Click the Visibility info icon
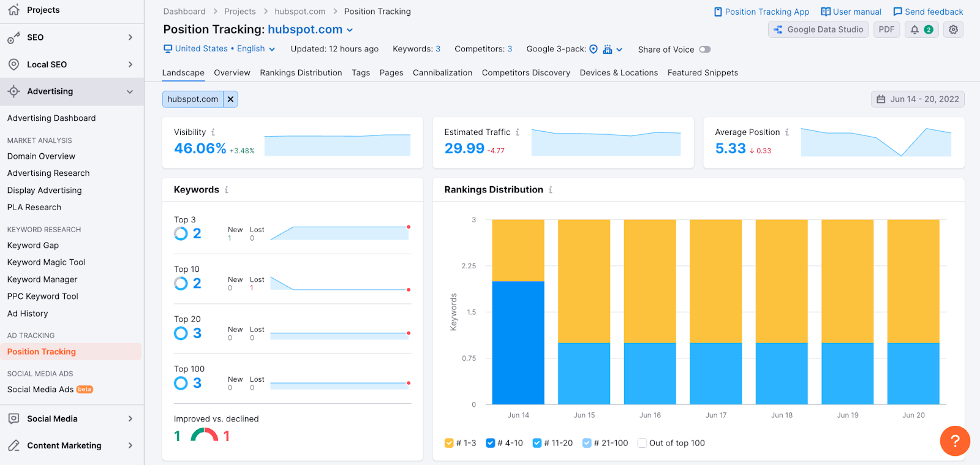The height and width of the screenshot is (465, 980). point(213,132)
